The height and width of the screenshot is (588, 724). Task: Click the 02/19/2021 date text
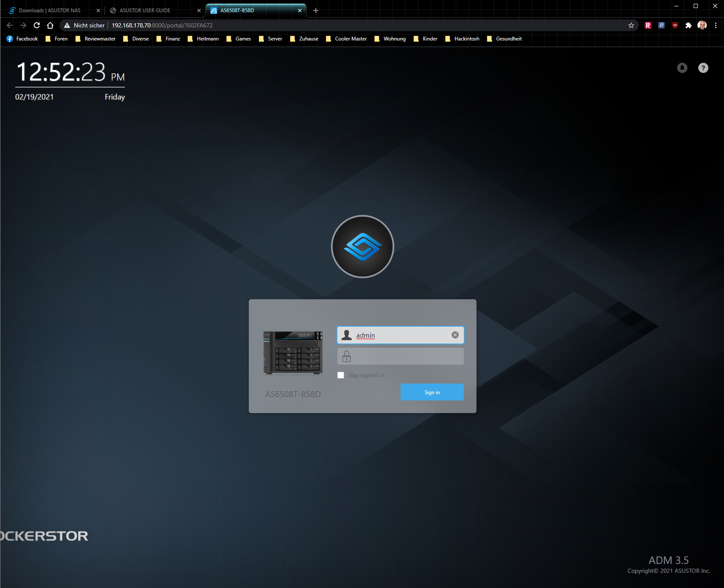click(x=35, y=97)
